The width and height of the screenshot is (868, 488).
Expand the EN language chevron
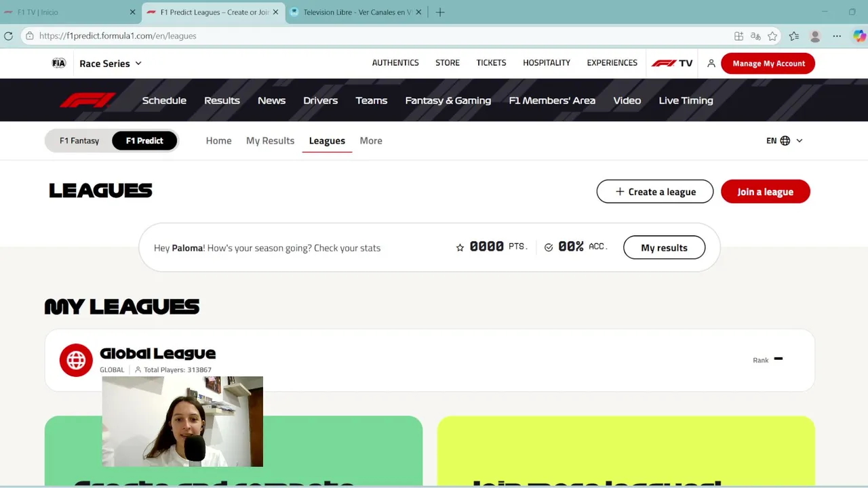800,141
